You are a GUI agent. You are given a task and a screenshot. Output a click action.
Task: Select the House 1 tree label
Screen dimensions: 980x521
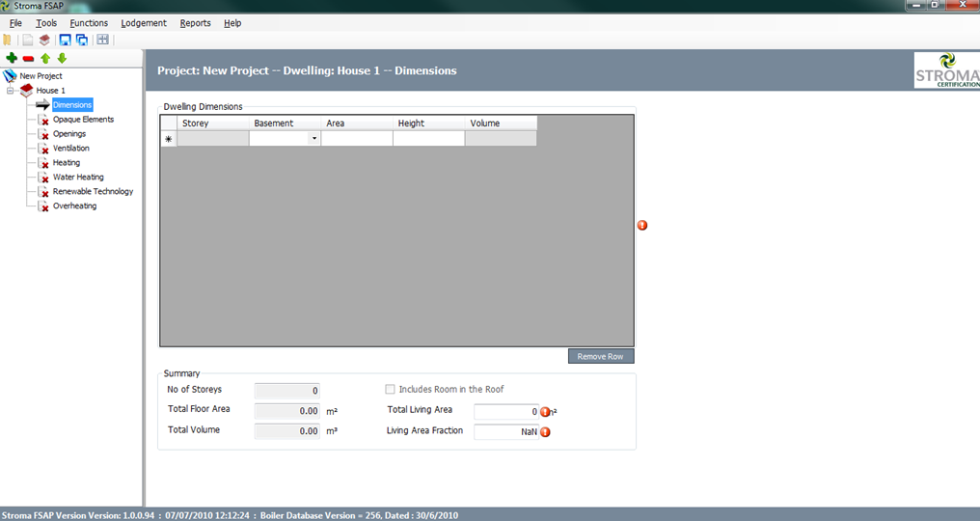[50, 91]
